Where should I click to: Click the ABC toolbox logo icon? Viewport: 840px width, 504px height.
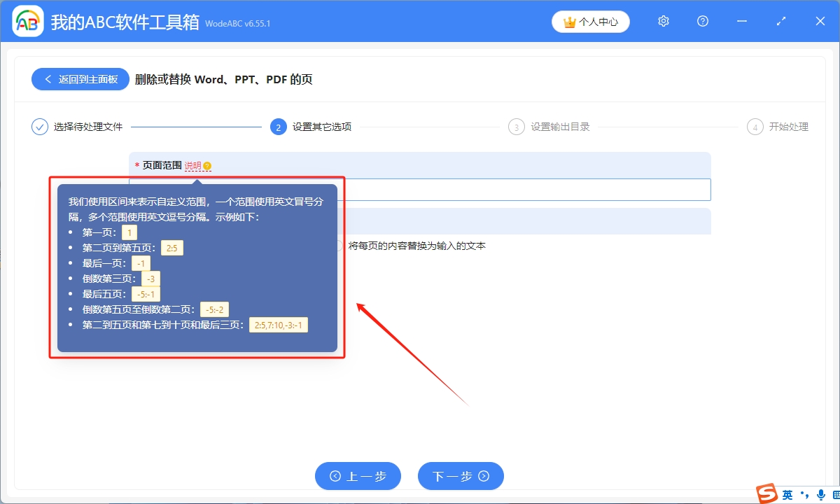pos(27,21)
